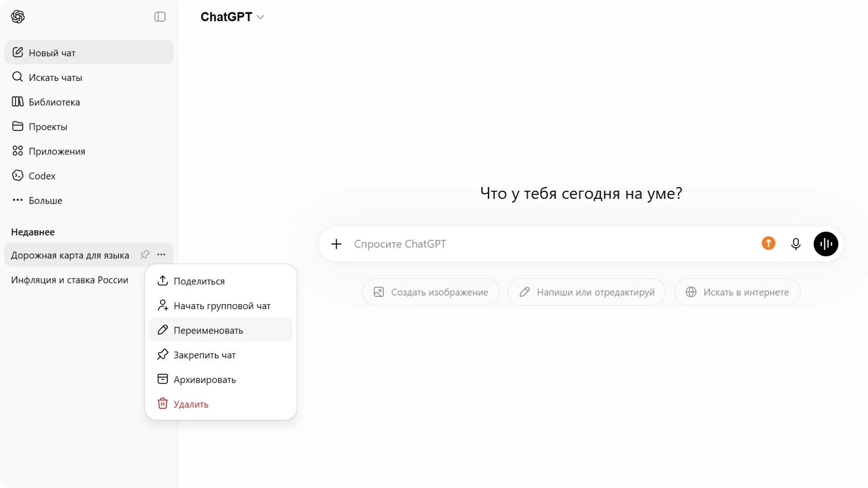Select Архивировать menu option
Image resolution: width=868 pixels, height=488 pixels.
point(221,380)
